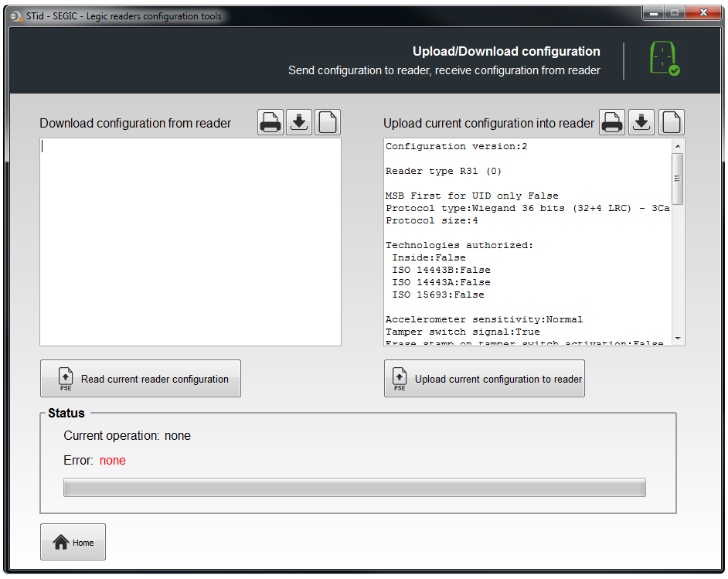728x579 pixels.
Task: Click the scroll down arrow of configuration list
Action: (x=678, y=339)
